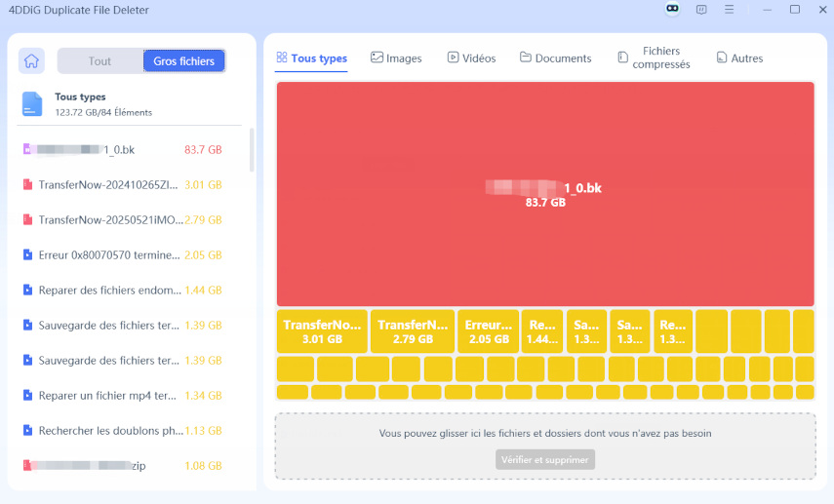The width and height of the screenshot is (834, 504).
Task: Click the blue video icon of Erreur 0x80070570
Action: [27, 254]
